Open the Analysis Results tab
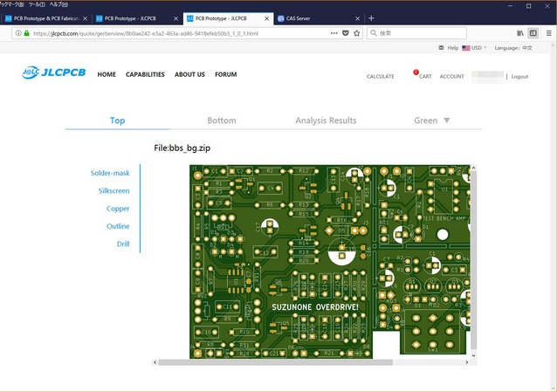The height and width of the screenshot is (392, 557). [326, 120]
